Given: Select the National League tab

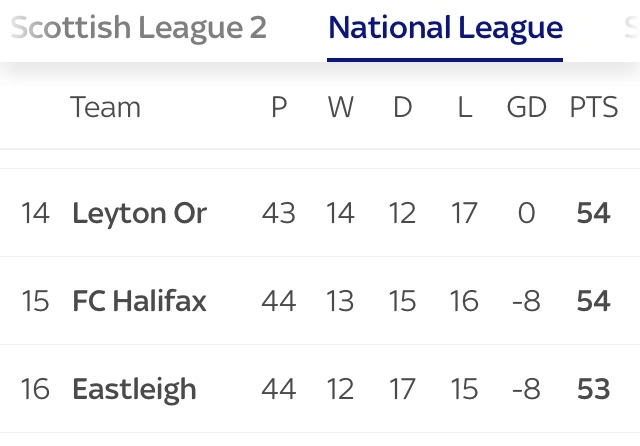Looking at the screenshot, I should coord(445,28).
